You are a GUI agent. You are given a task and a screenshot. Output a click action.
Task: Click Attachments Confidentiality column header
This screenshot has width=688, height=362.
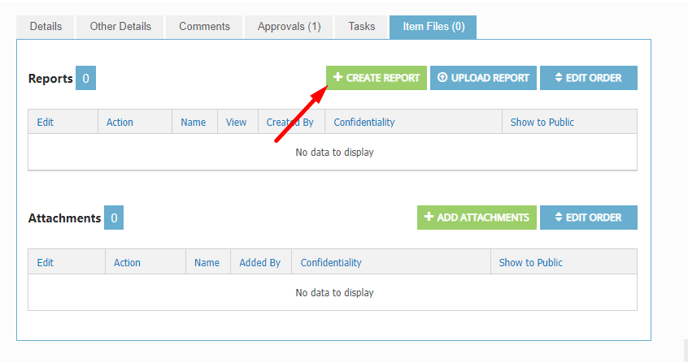[331, 263]
